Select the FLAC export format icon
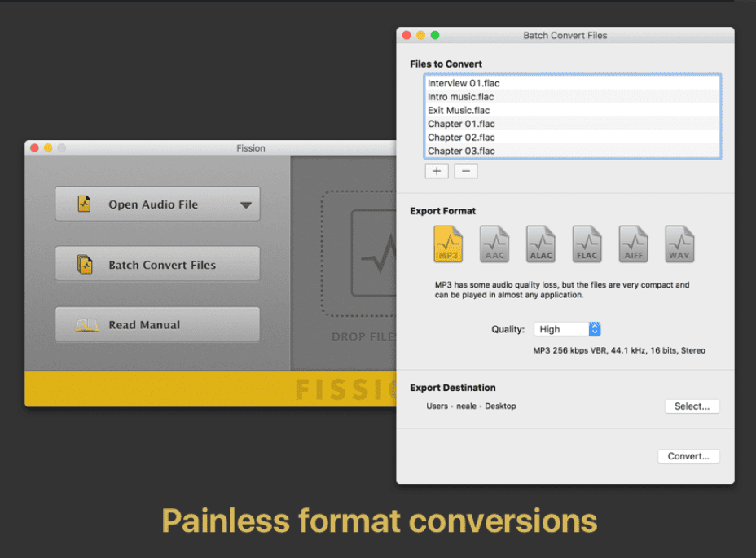756x558 pixels. [587, 244]
